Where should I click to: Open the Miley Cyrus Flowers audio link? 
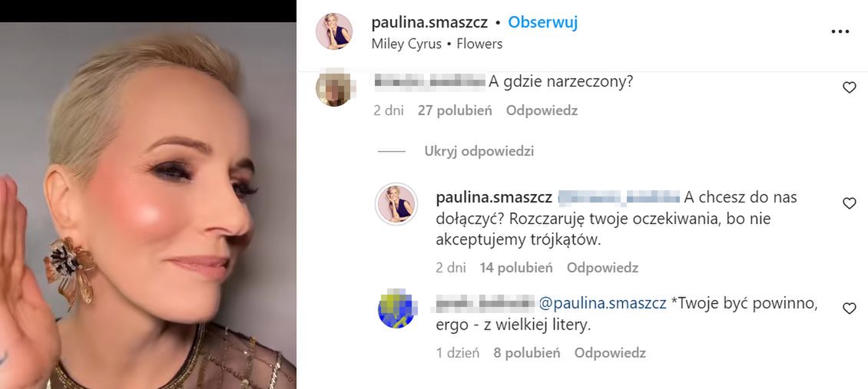(x=437, y=45)
